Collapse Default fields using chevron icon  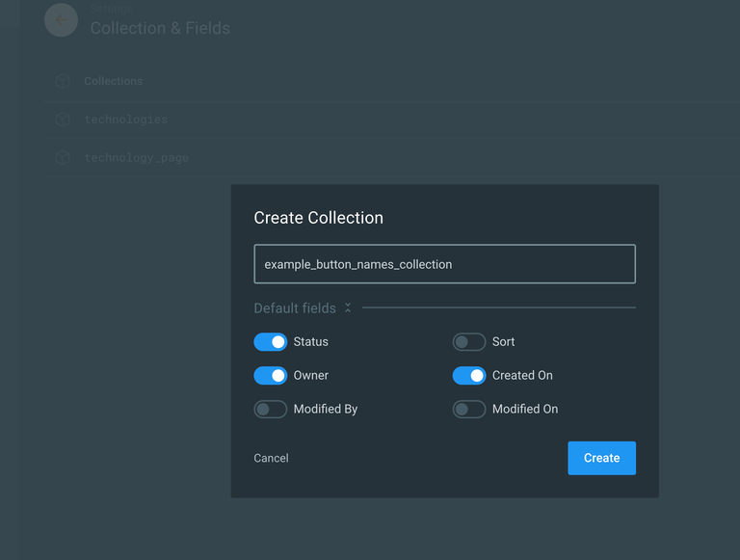tap(348, 308)
